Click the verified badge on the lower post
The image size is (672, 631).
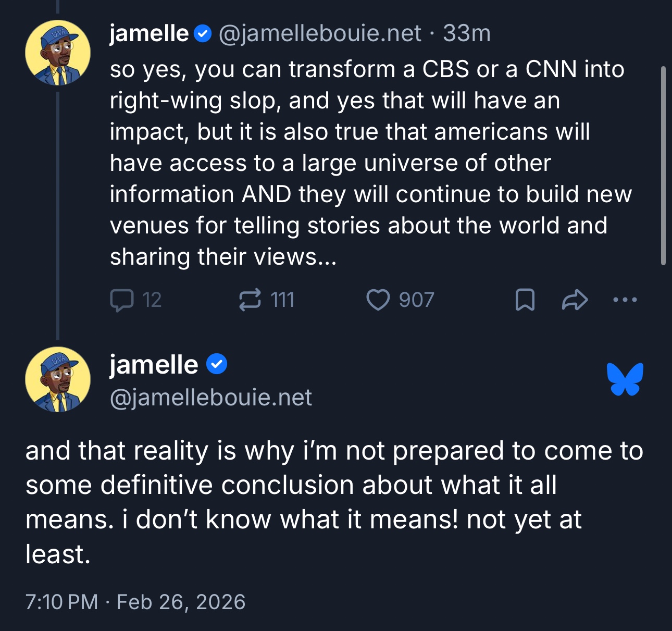click(217, 364)
